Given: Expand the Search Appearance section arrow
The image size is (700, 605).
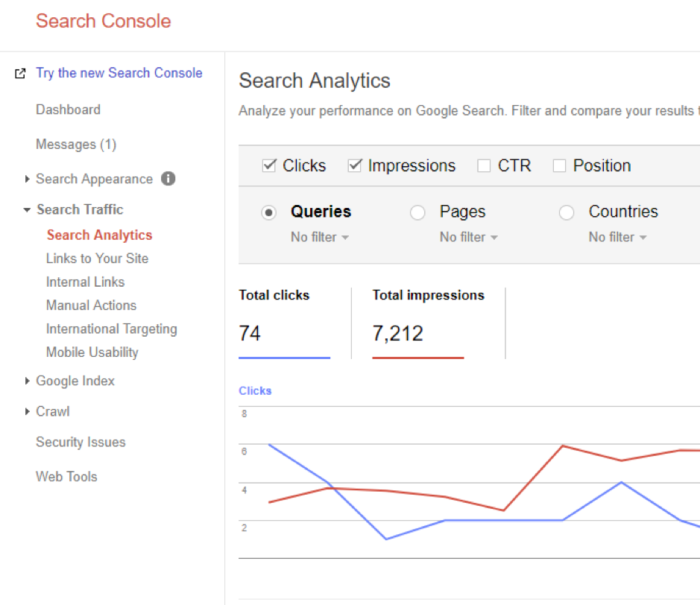Looking at the screenshot, I should pos(28,179).
